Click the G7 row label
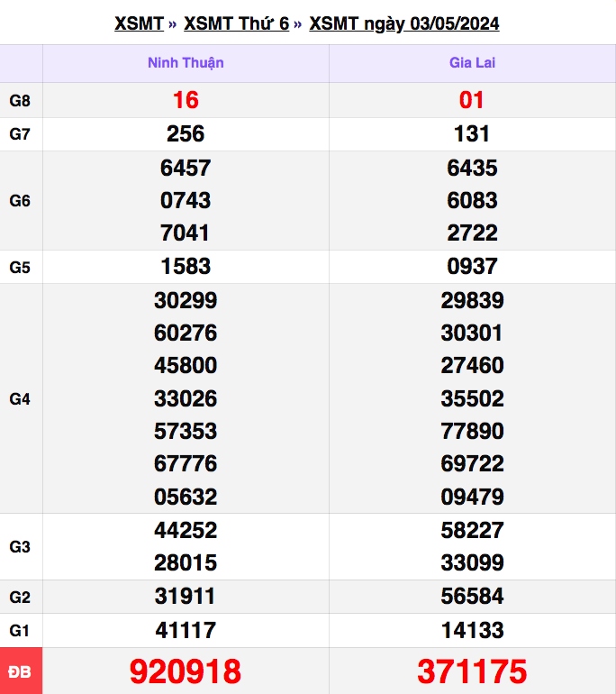616x694 pixels. [20, 134]
